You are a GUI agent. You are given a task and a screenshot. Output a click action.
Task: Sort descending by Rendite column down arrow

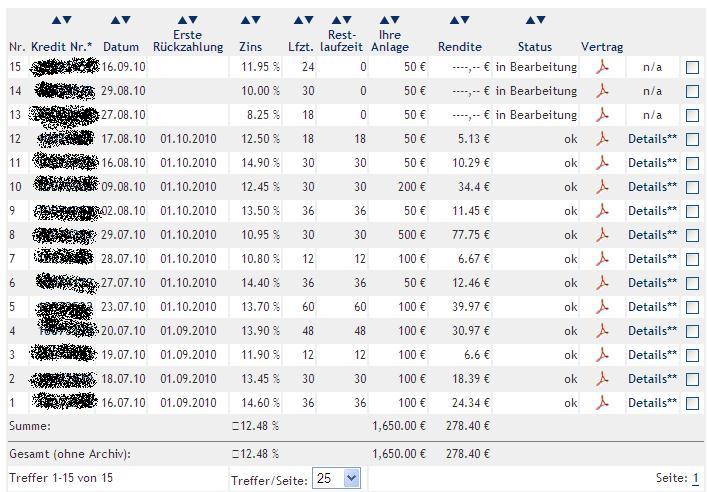(x=465, y=20)
